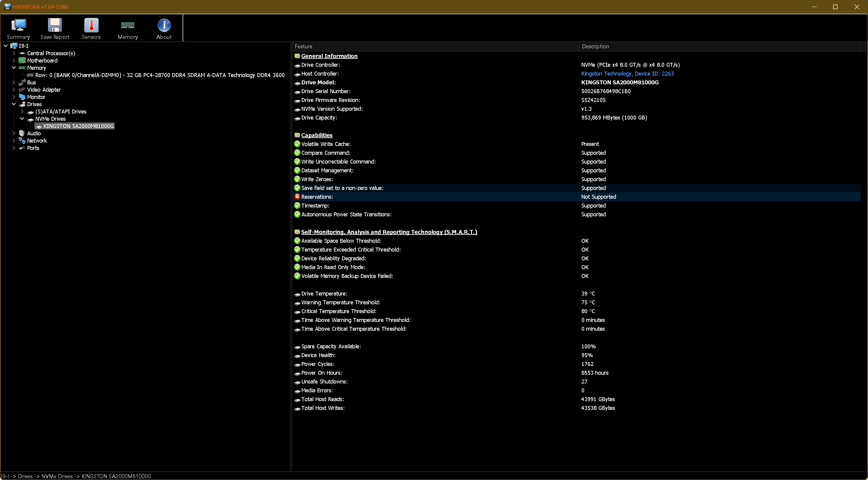The image size is (868, 480).
Task: Select the Power On Hours row
Action: tap(577, 373)
